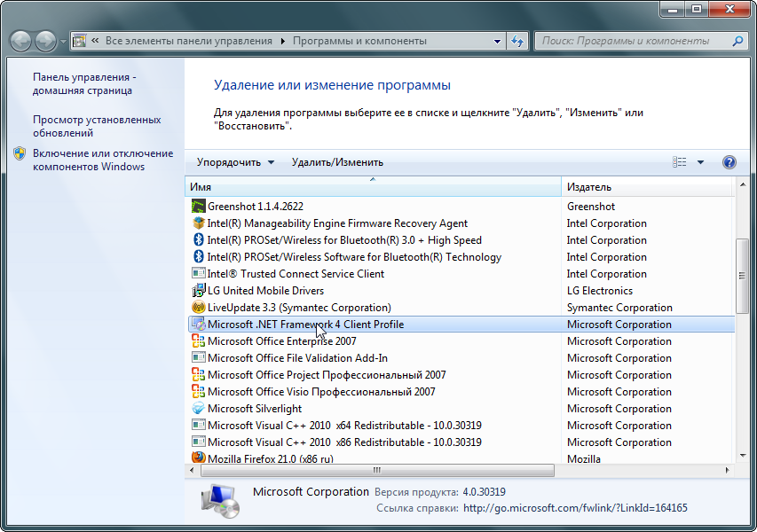Click the go.microsoft.com help link
Screen dimensions: 757x532
coord(575,508)
